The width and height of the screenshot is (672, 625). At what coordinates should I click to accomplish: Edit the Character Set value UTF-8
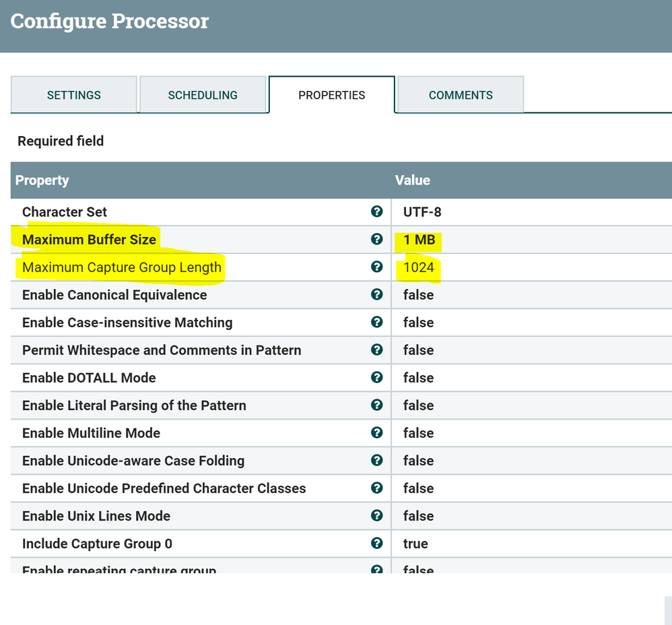tap(422, 212)
